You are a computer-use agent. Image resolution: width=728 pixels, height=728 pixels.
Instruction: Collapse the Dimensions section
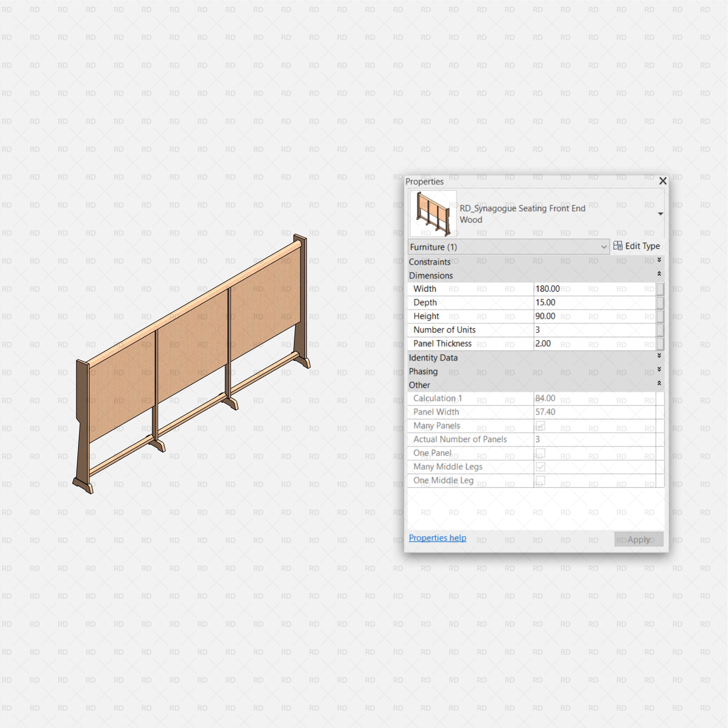coord(660,274)
